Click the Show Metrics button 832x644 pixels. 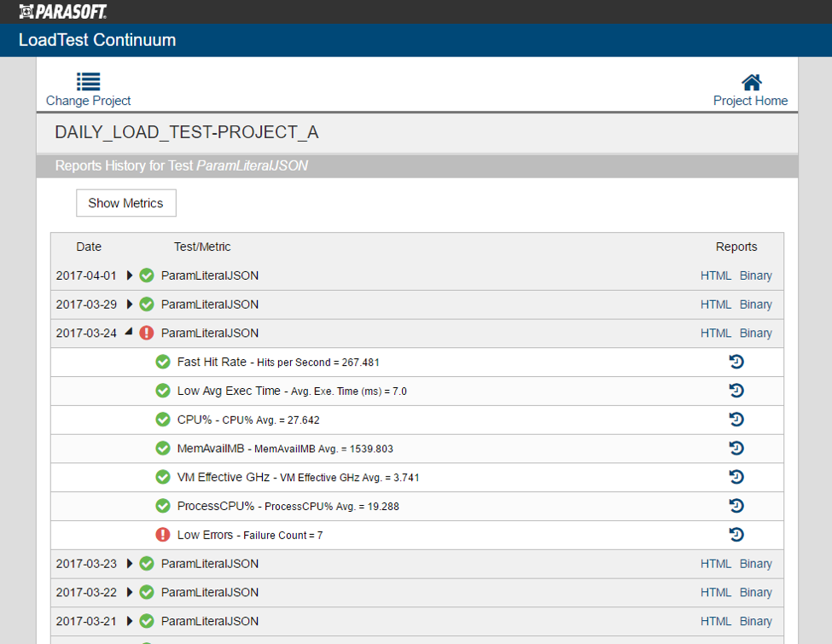coord(126,203)
